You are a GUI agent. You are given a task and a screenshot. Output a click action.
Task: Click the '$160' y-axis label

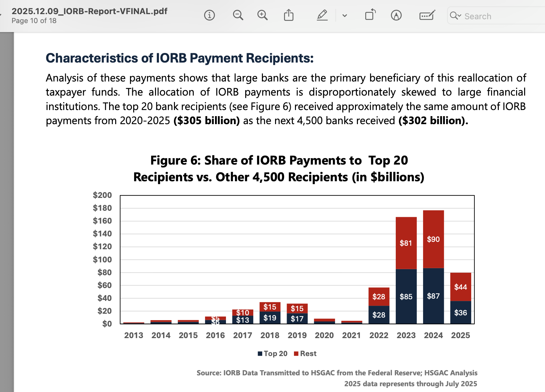click(x=102, y=221)
